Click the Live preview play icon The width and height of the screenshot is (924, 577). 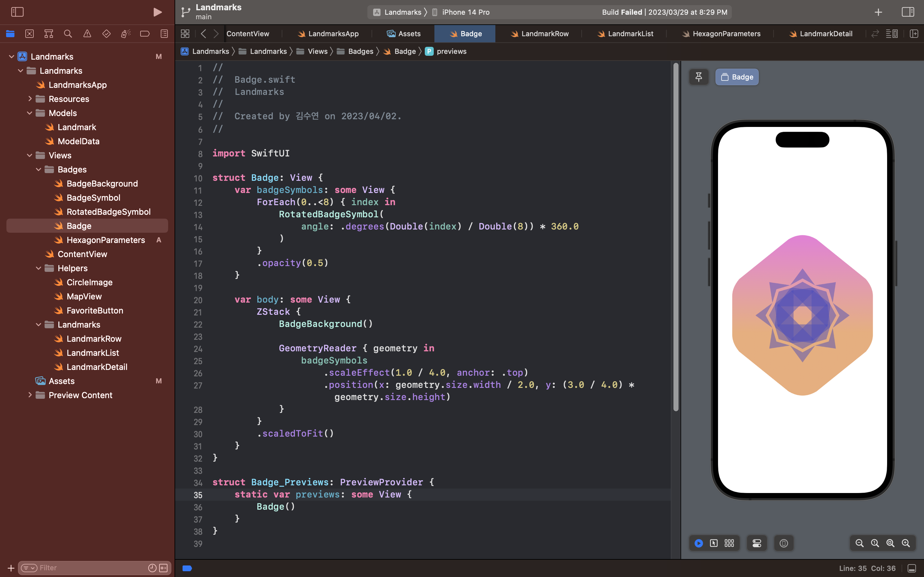699,543
